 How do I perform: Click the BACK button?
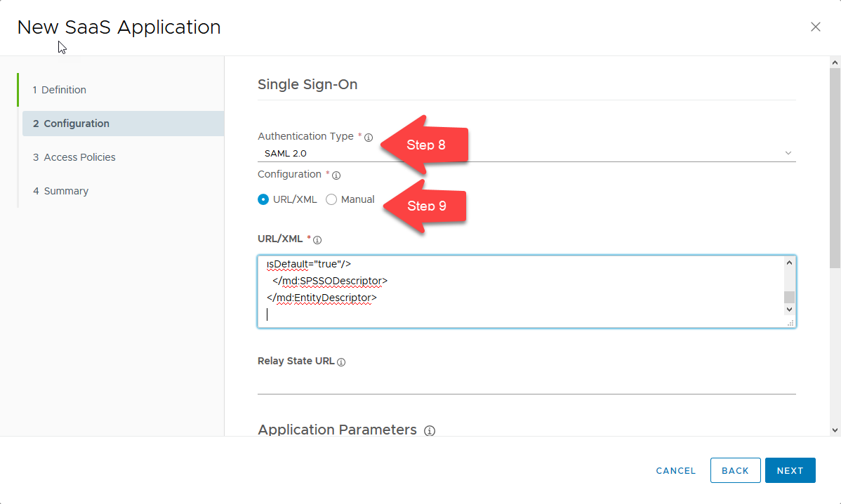pyautogui.click(x=735, y=470)
